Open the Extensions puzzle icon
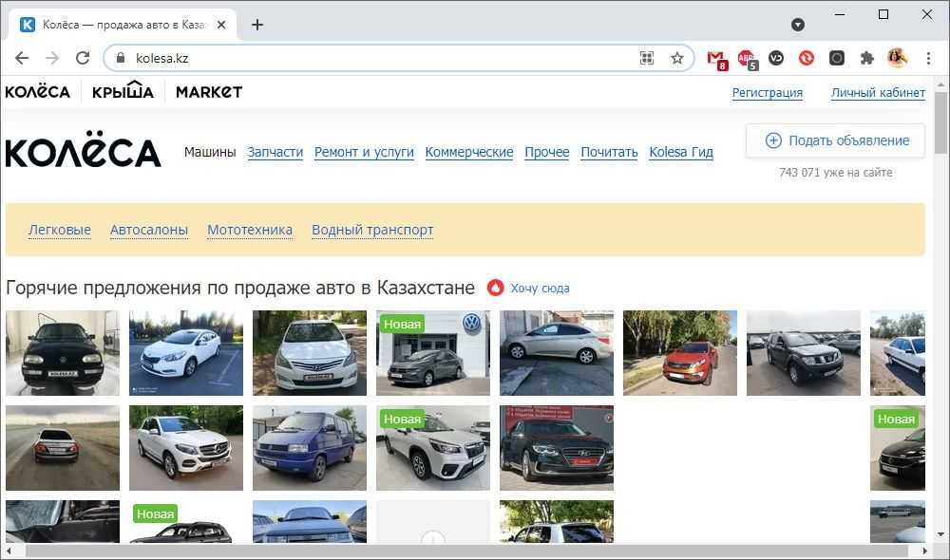950x560 pixels. tap(866, 58)
